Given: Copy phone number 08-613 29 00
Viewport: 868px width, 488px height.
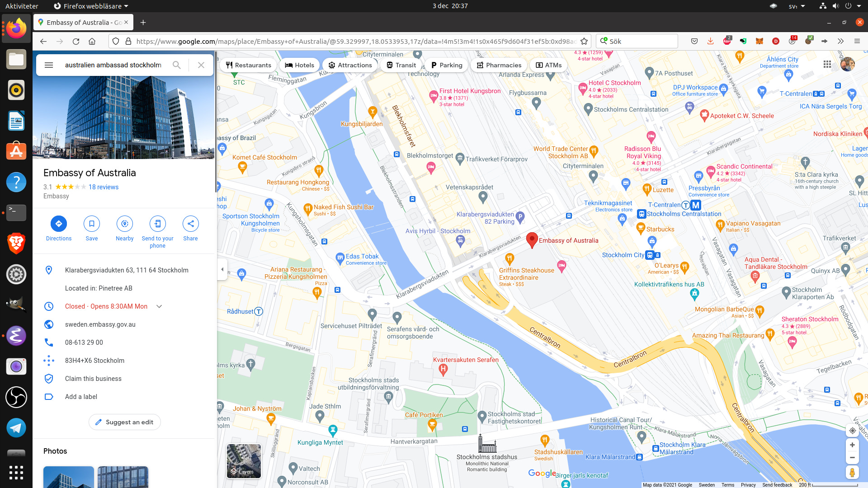Looking at the screenshot, I should [x=84, y=343].
